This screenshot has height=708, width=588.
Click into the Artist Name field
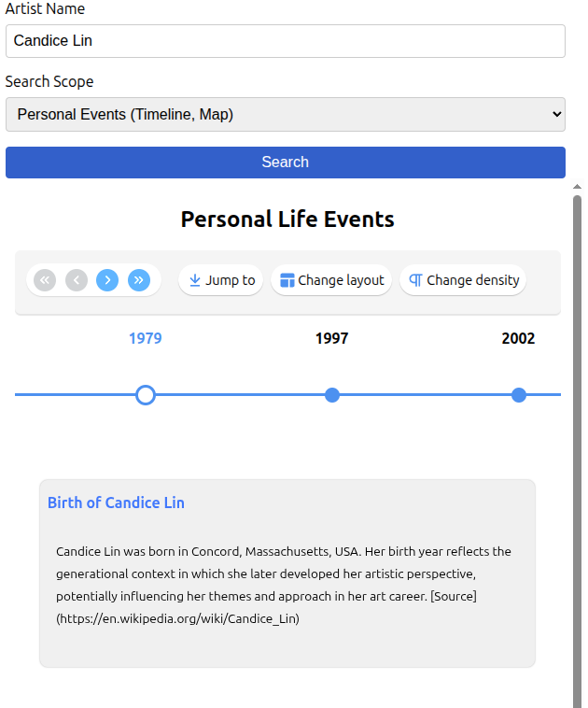[286, 41]
